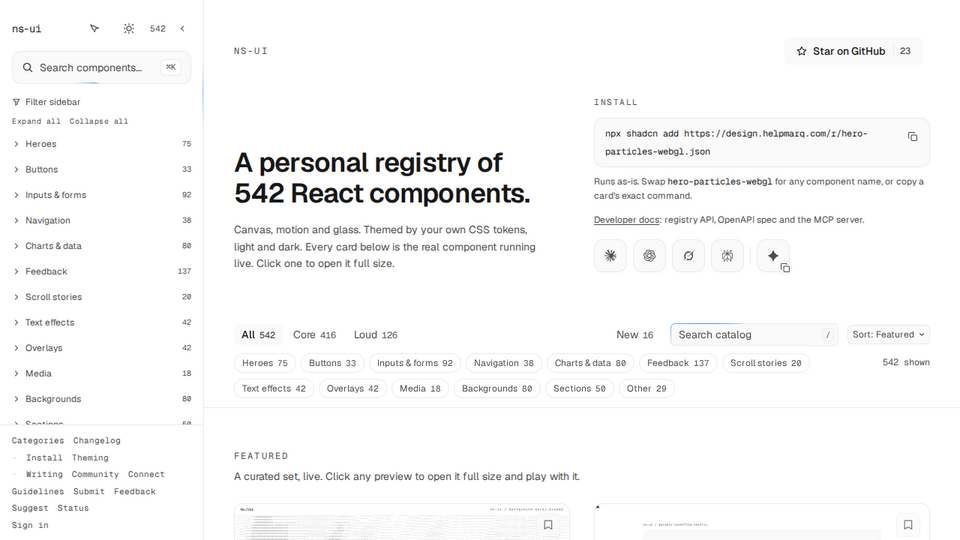Open the Developer docs link
Screen dimensions: 960x540
626,220
